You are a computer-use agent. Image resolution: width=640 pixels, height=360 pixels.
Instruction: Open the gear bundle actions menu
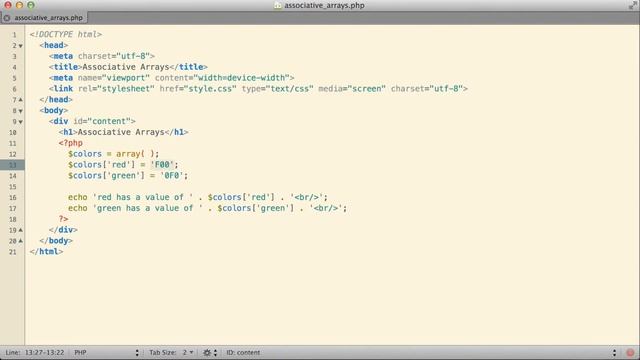pos(210,353)
